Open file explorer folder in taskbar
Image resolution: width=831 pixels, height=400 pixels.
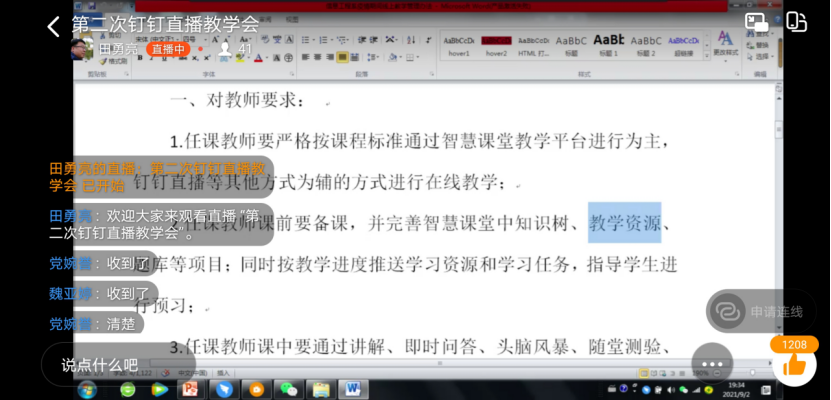click(322, 390)
